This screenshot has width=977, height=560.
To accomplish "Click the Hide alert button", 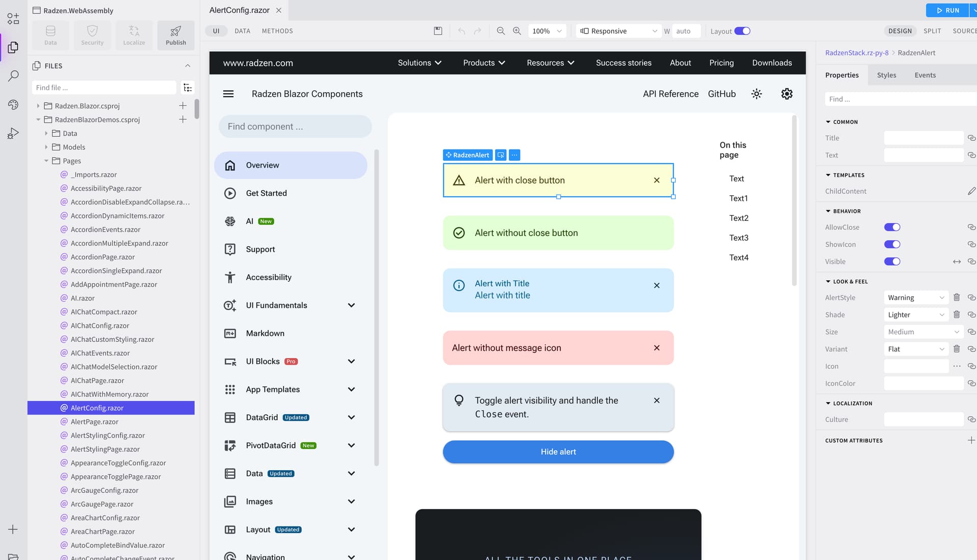I will pos(558,452).
